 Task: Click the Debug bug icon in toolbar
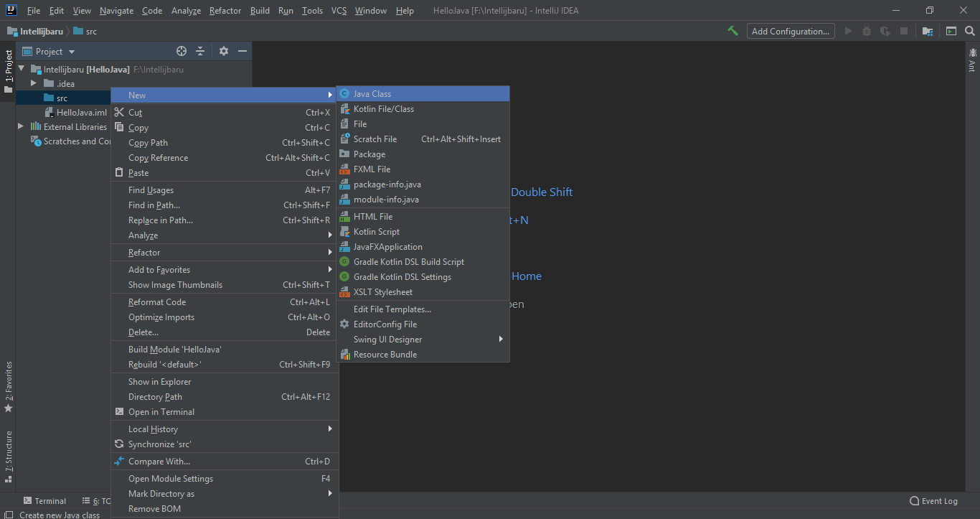867,31
